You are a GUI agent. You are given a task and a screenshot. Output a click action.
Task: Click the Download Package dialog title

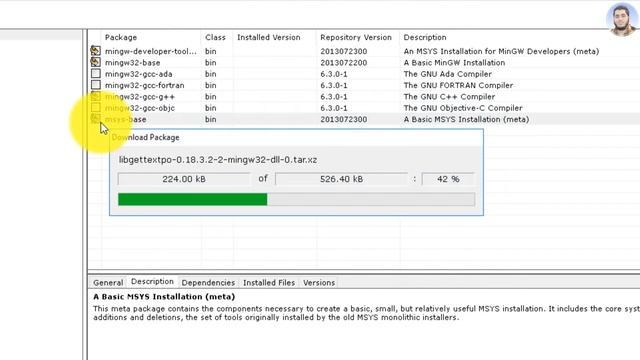145,137
